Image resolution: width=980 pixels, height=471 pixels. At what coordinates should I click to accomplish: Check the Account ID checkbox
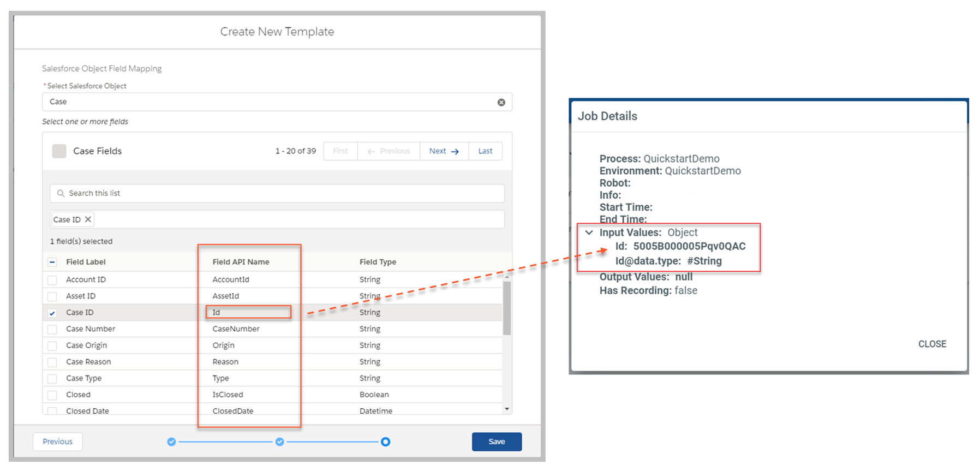52,280
